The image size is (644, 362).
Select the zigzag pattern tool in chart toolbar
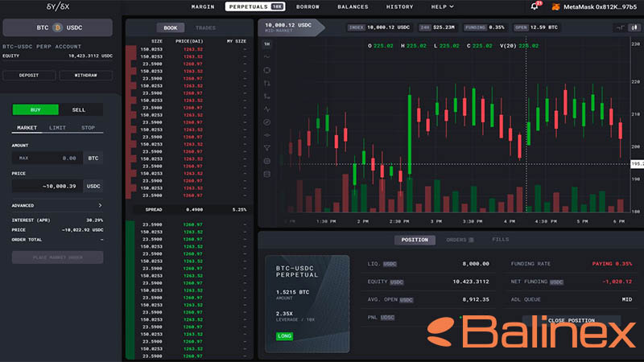click(x=267, y=109)
